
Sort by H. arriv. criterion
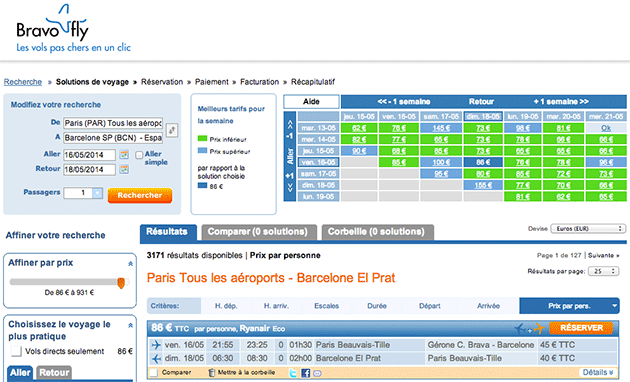pyautogui.click(x=276, y=306)
